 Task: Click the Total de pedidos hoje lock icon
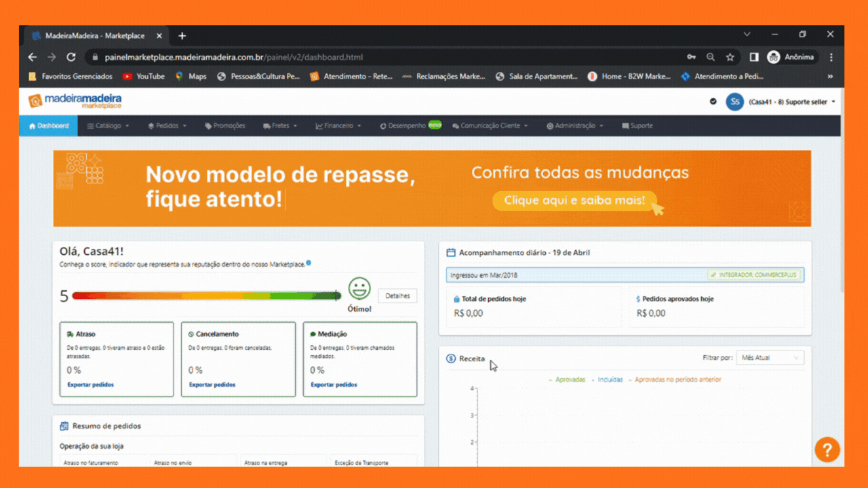[x=457, y=299]
